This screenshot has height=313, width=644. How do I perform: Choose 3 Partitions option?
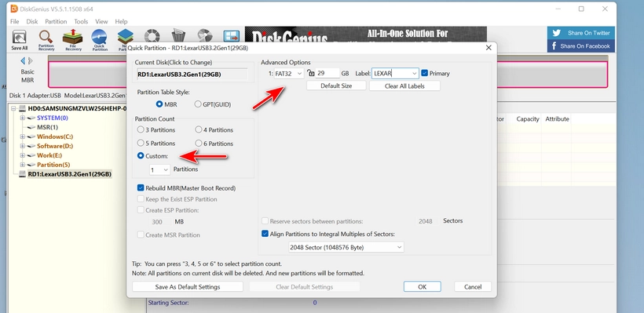click(x=141, y=129)
